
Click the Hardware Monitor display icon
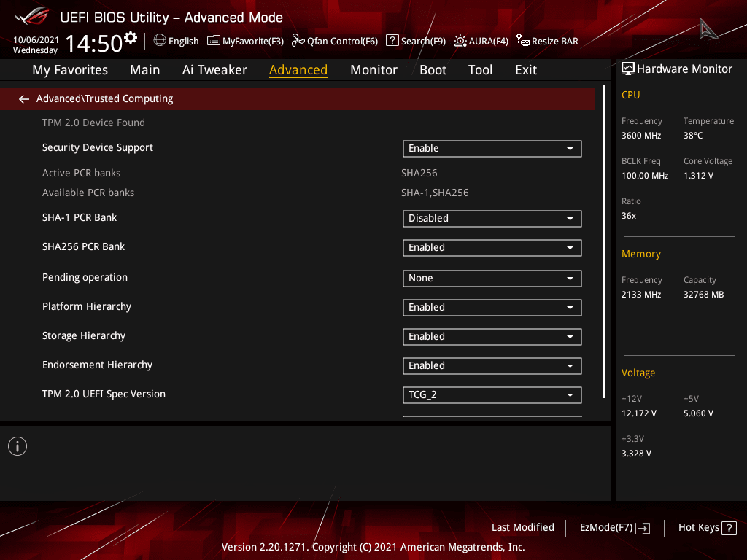tap(628, 69)
